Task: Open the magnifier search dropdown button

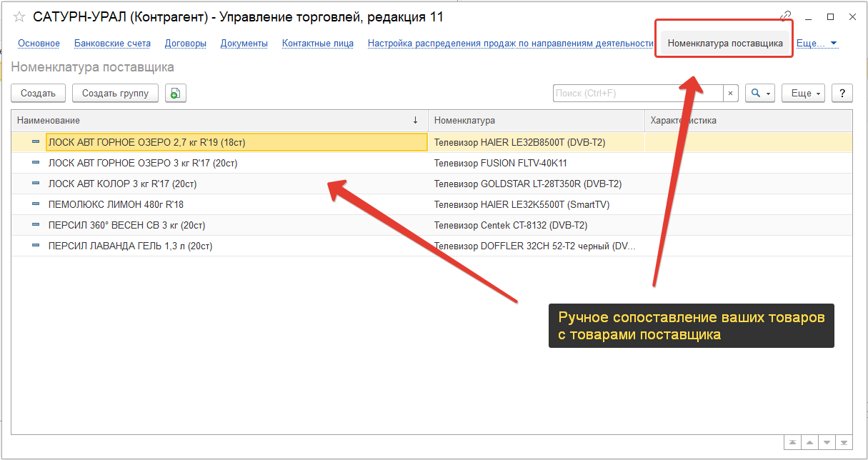Action: pos(760,93)
